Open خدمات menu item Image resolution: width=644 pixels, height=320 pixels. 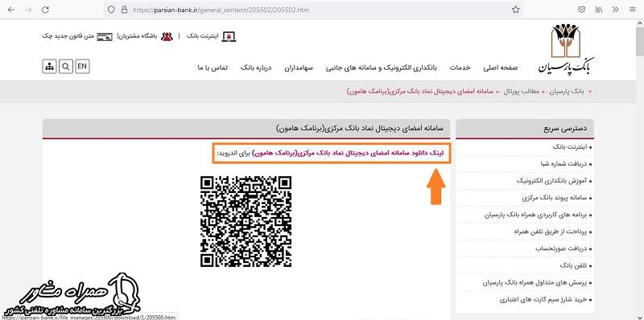[460, 68]
